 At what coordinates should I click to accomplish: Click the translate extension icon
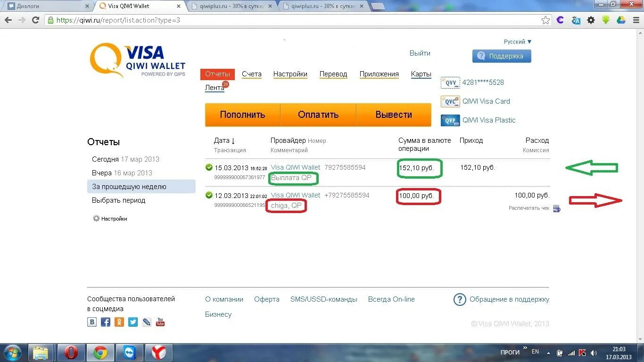576,20
